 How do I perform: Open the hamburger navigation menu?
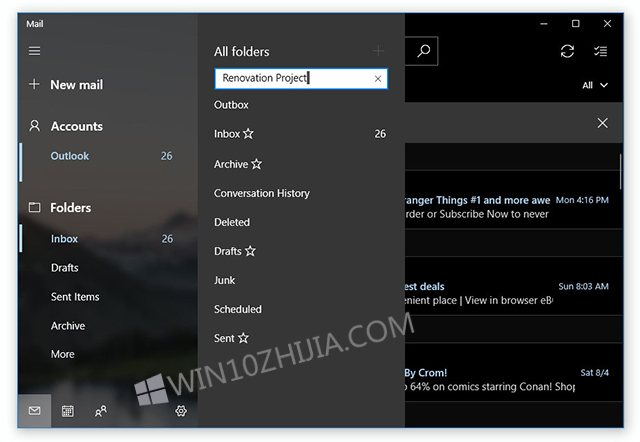click(x=34, y=51)
